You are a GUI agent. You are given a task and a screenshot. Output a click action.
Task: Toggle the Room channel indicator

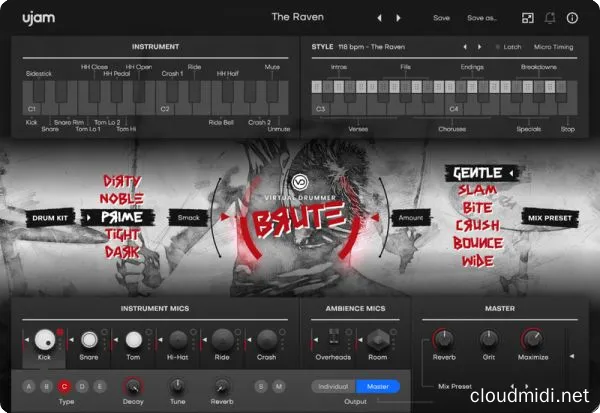pyautogui.click(x=393, y=332)
